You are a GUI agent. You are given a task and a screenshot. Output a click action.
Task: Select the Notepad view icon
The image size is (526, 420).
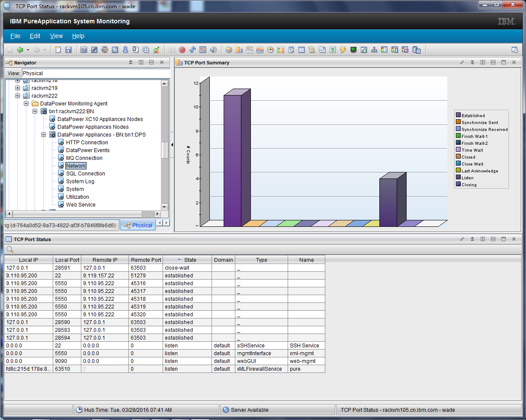pos(291,50)
